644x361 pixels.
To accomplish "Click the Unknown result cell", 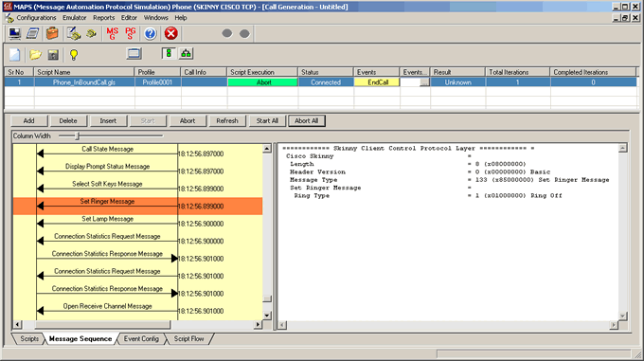I will tap(458, 82).
